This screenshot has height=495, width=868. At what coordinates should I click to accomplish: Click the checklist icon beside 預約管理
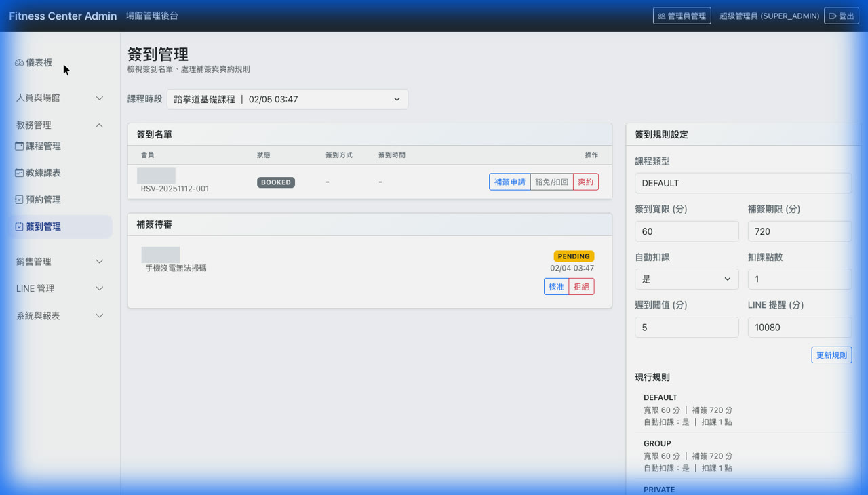click(x=19, y=199)
